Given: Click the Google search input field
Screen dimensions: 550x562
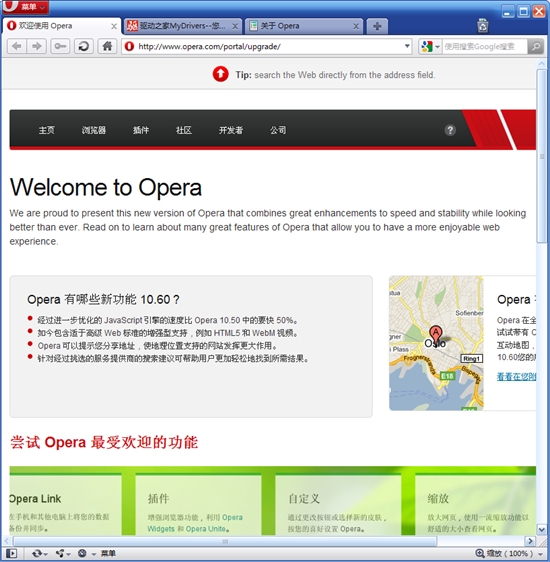Looking at the screenshot, I should pyautogui.click(x=484, y=47).
